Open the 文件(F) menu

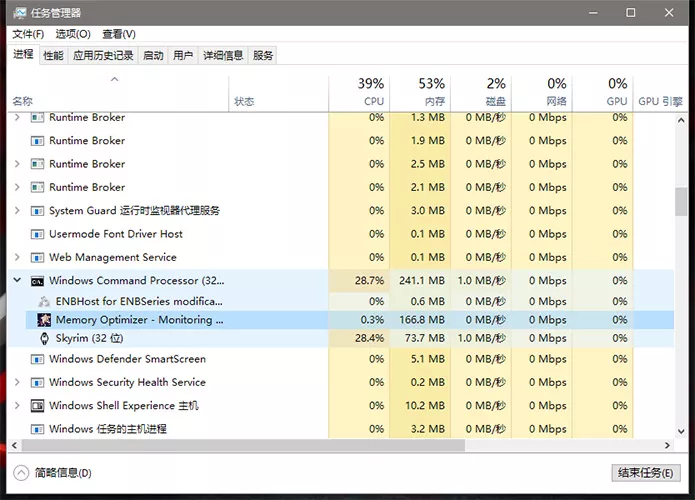click(x=28, y=34)
